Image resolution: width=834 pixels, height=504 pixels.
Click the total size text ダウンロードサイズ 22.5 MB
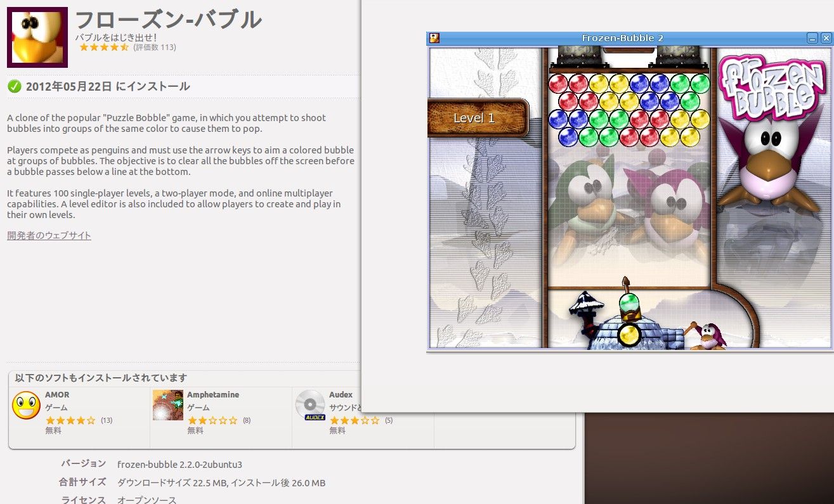tap(172, 483)
